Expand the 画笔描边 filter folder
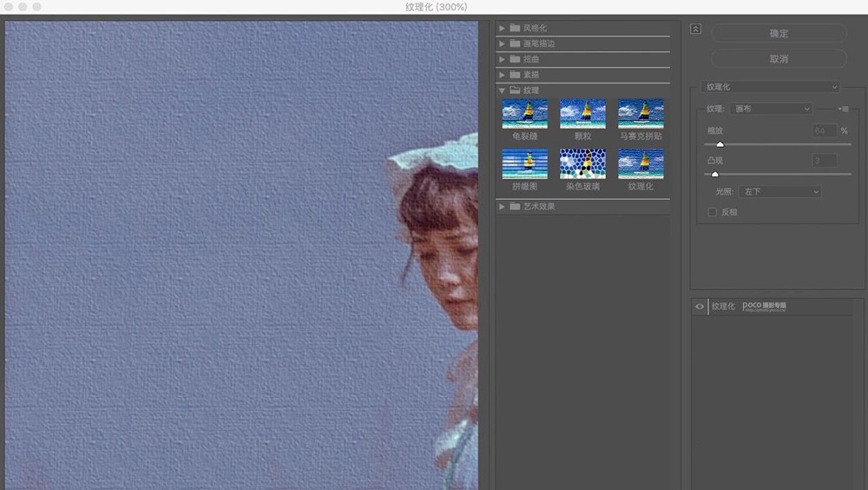The width and height of the screenshot is (868, 490). point(503,43)
